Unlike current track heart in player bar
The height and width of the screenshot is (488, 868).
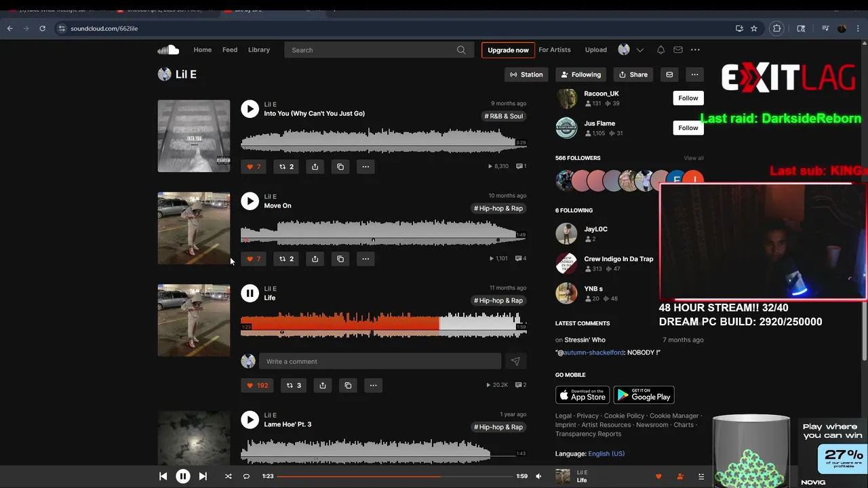click(x=658, y=476)
